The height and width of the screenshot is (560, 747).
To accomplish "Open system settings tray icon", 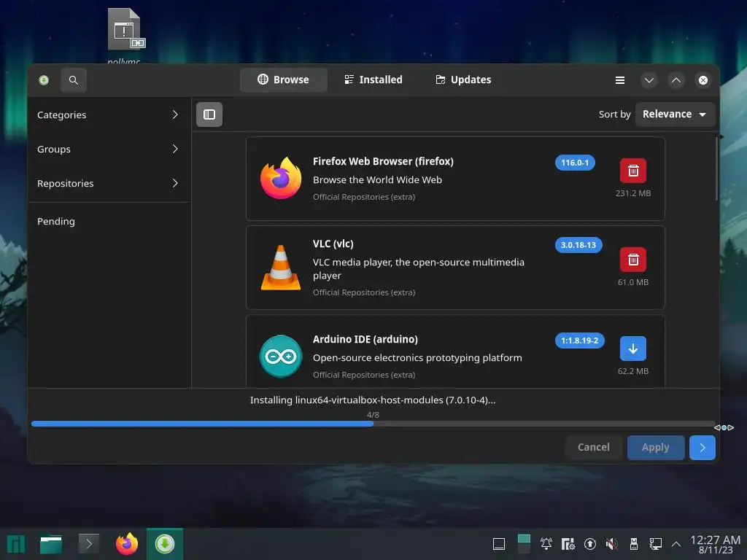I will [568, 544].
